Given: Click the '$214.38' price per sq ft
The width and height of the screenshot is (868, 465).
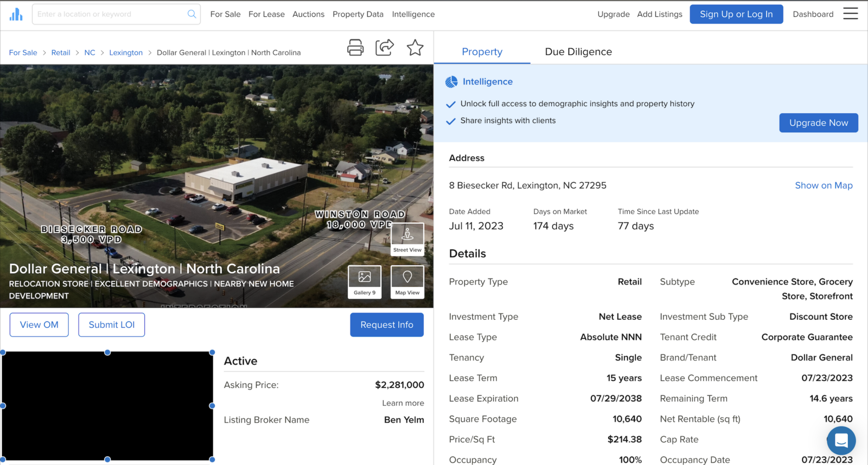Looking at the screenshot, I should tap(624, 440).
